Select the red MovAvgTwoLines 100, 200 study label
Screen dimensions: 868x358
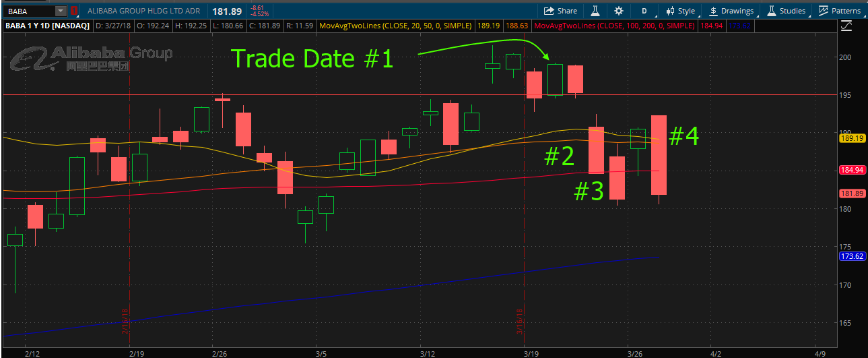point(613,26)
